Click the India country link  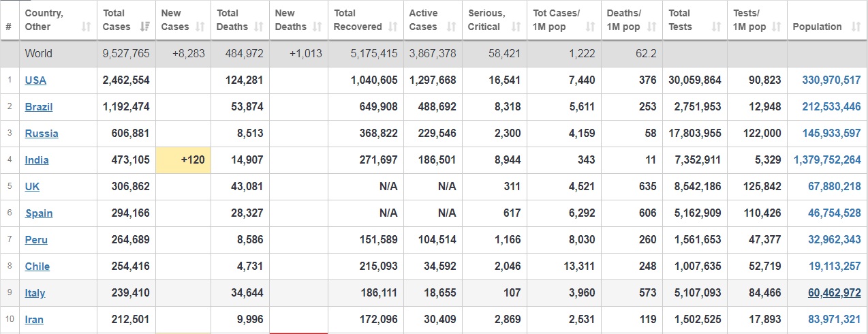click(x=37, y=160)
